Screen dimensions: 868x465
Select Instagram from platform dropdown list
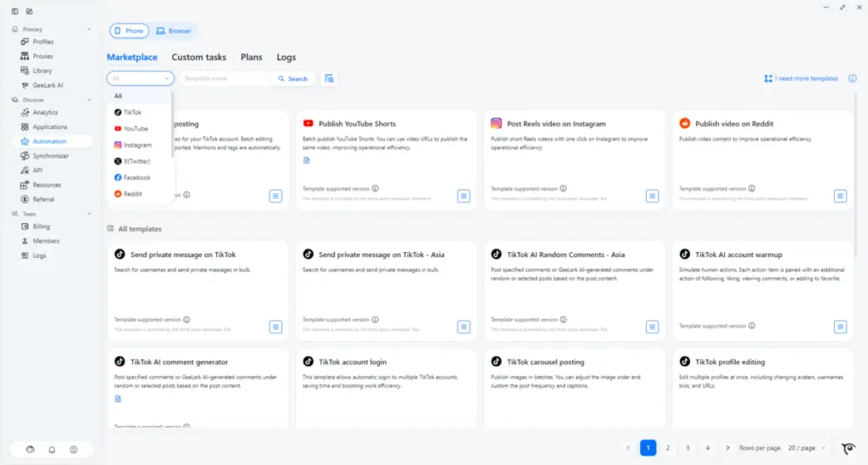point(137,145)
